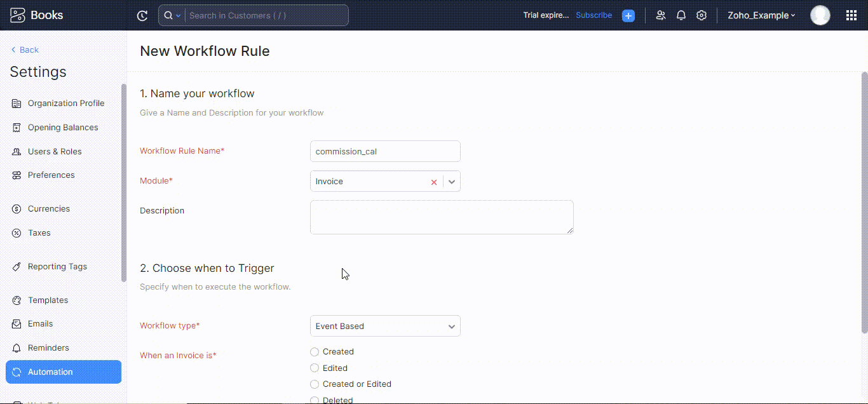Click inside the Description text area
The height and width of the screenshot is (404, 868).
tap(441, 217)
